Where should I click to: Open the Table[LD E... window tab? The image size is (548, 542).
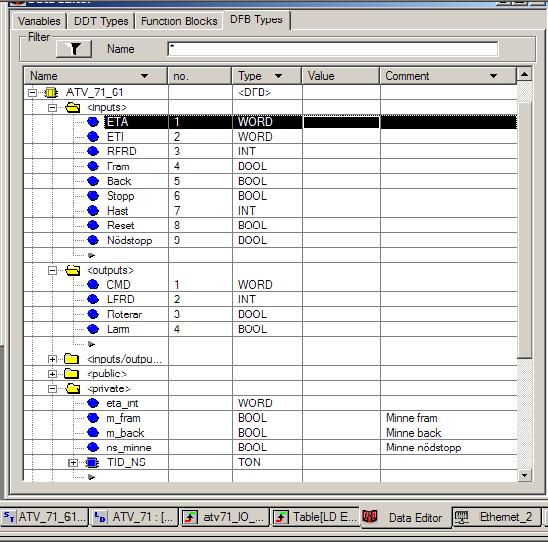pyautogui.click(x=315, y=517)
